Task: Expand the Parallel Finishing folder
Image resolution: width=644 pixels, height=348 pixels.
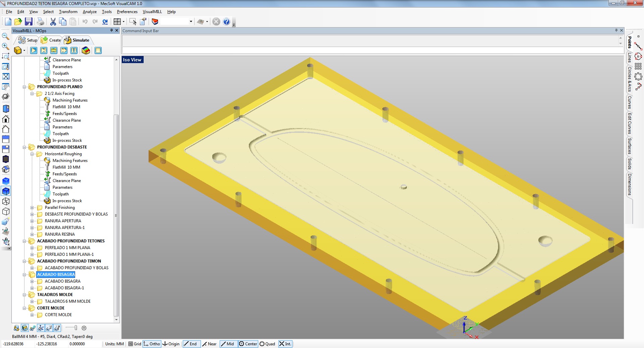Action: pos(32,208)
